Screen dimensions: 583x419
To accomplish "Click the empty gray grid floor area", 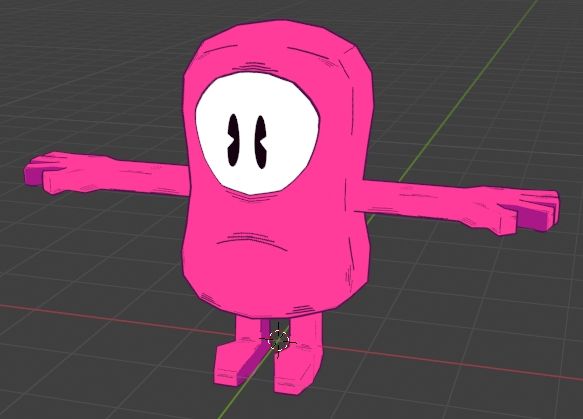I will tap(93, 93).
